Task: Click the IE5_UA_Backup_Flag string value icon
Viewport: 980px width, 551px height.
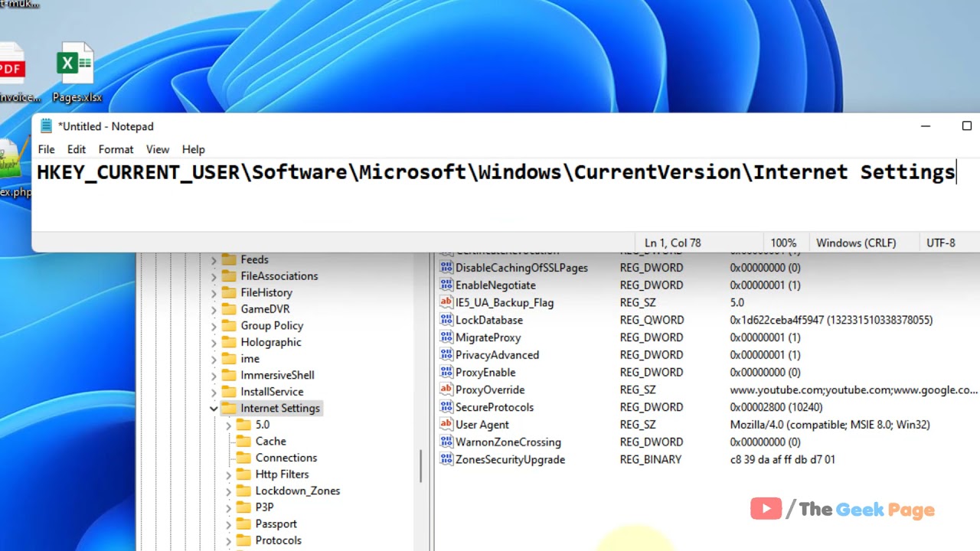Action: pos(446,302)
